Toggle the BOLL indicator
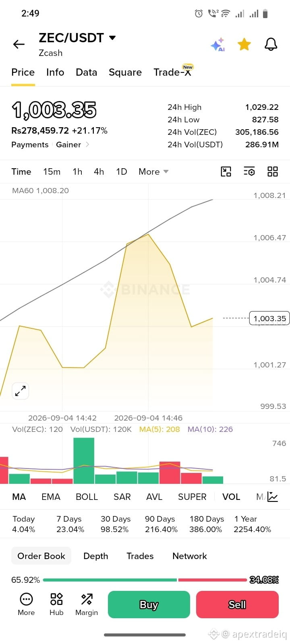This screenshot has height=644, width=290. click(87, 497)
